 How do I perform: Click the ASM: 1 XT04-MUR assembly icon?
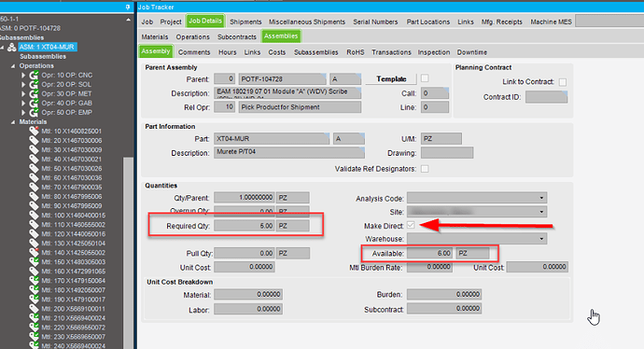[x=12, y=48]
